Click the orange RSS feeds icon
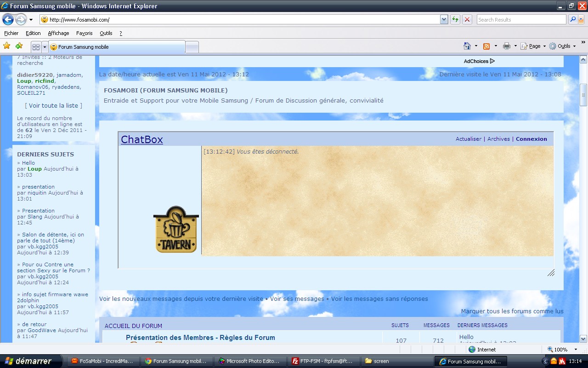The image size is (588, 368). click(486, 46)
